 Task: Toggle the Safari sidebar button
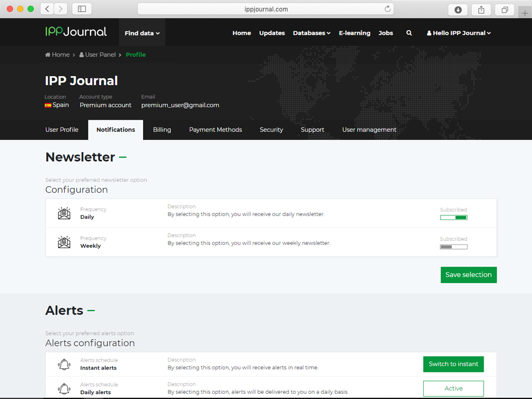click(82, 9)
